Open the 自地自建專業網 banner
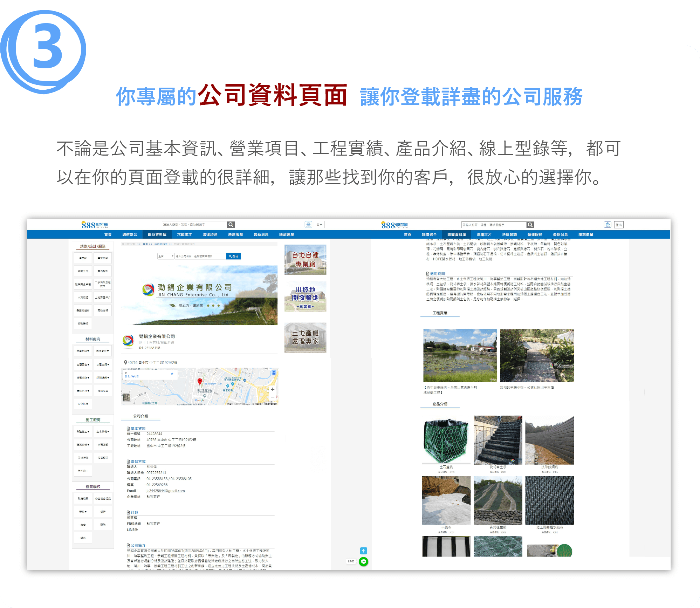The height and width of the screenshot is (608, 700). click(x=305, y=260)
